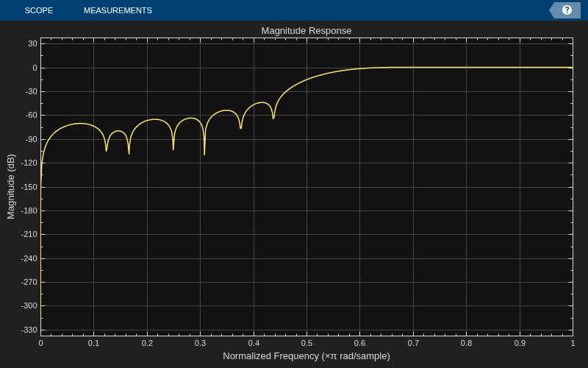Click the 0.9 tick label on x-axis
The width and height of the screenshot is (588, 368).
[x=520, y=343]
